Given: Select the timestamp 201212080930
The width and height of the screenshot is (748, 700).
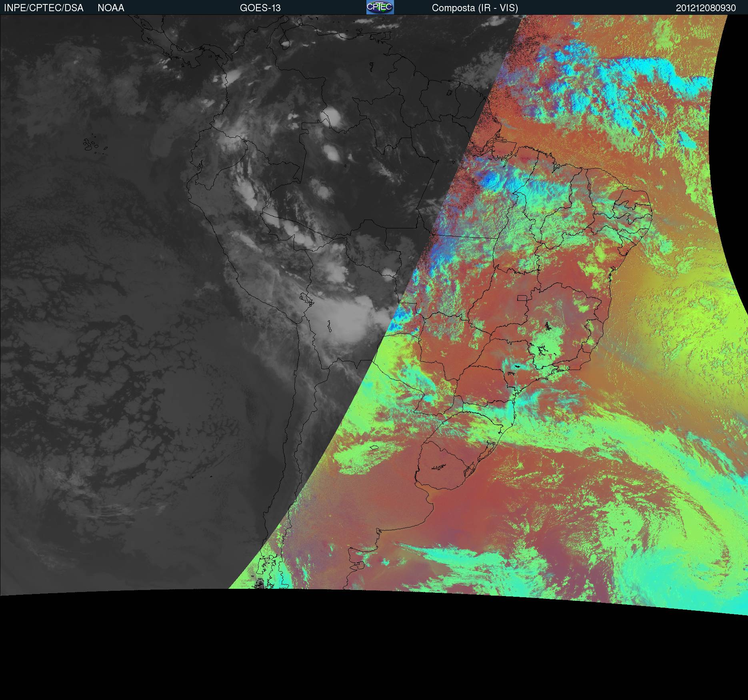Looking at the screenshot, I should pyautogui.click(x=706, y=8).
